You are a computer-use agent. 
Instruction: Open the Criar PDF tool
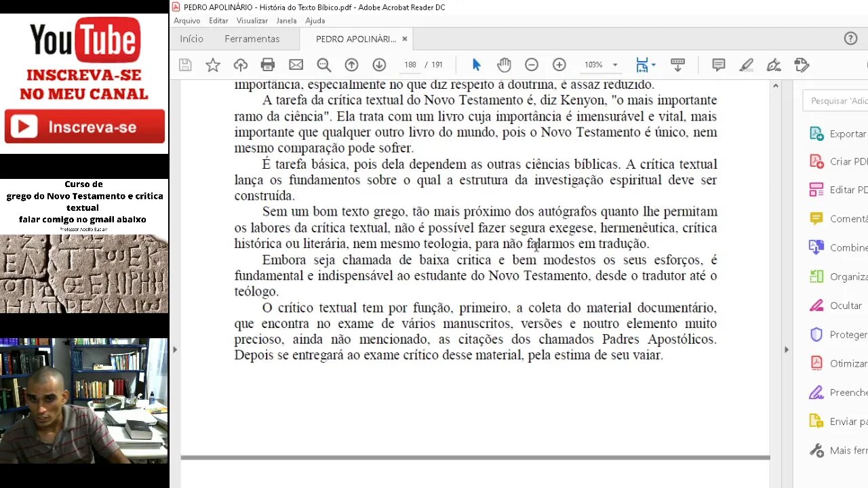839,161
